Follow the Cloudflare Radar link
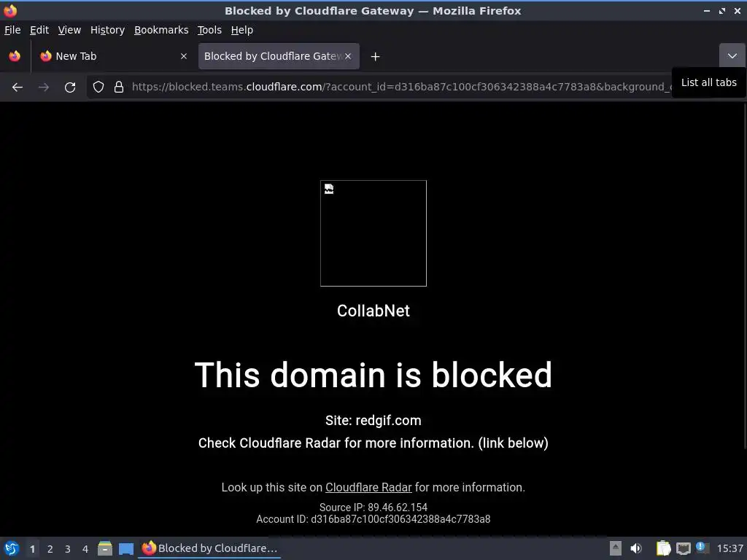 368,488
